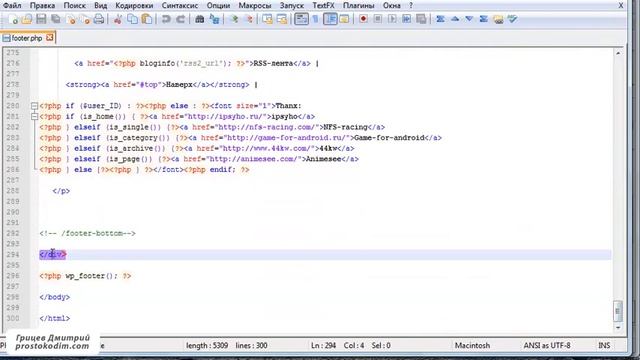Screen dimensions: 640x360
Task: Click the yellow folder icon after indent guide
Action: [344, 19]
